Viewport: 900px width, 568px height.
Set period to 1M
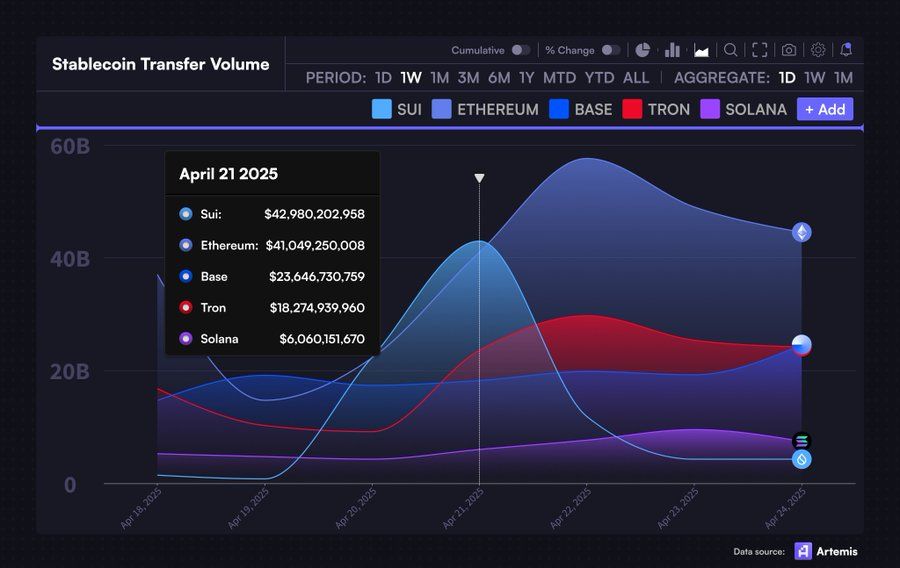tap(439, 77)
